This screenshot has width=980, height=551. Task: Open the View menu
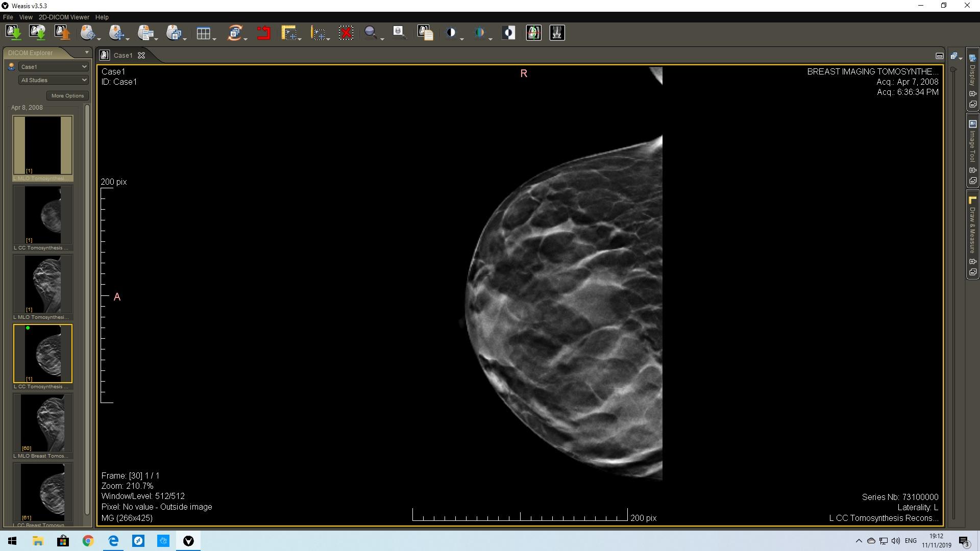pos(26,17)
